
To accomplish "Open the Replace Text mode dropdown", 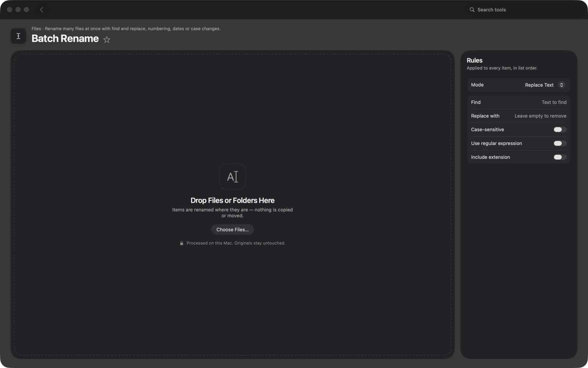I will pos(544,85).
